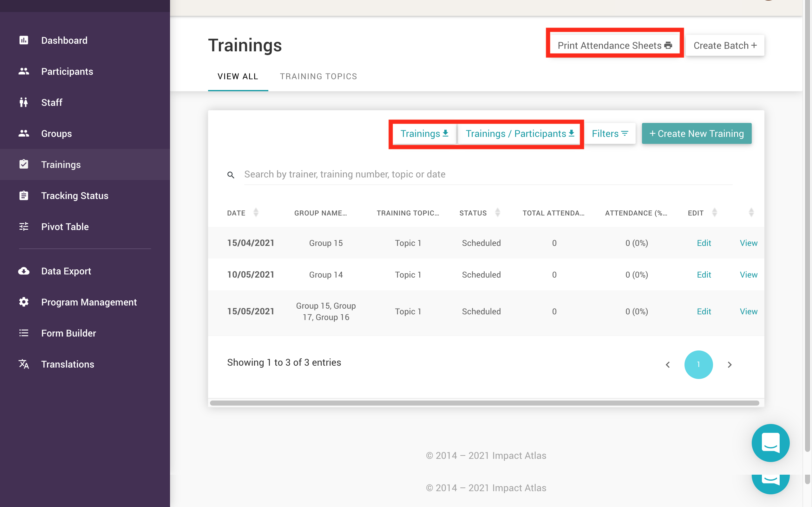This screenshot has width=812, height=507.
Task: Select the Dashboard chart icon in sidebar
Action: [x=23, y=40]
